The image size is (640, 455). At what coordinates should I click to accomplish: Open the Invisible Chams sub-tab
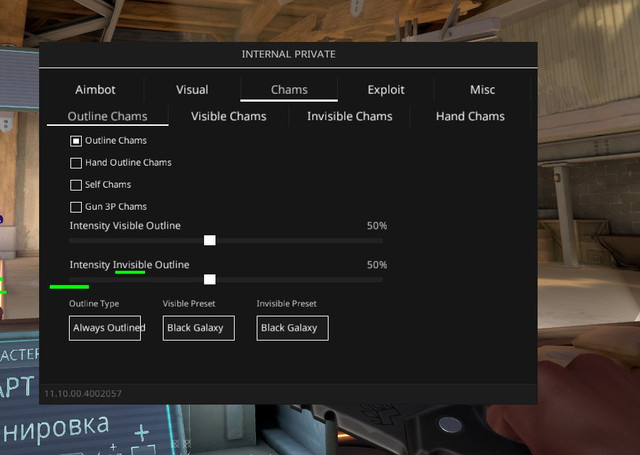pos(349,117)
